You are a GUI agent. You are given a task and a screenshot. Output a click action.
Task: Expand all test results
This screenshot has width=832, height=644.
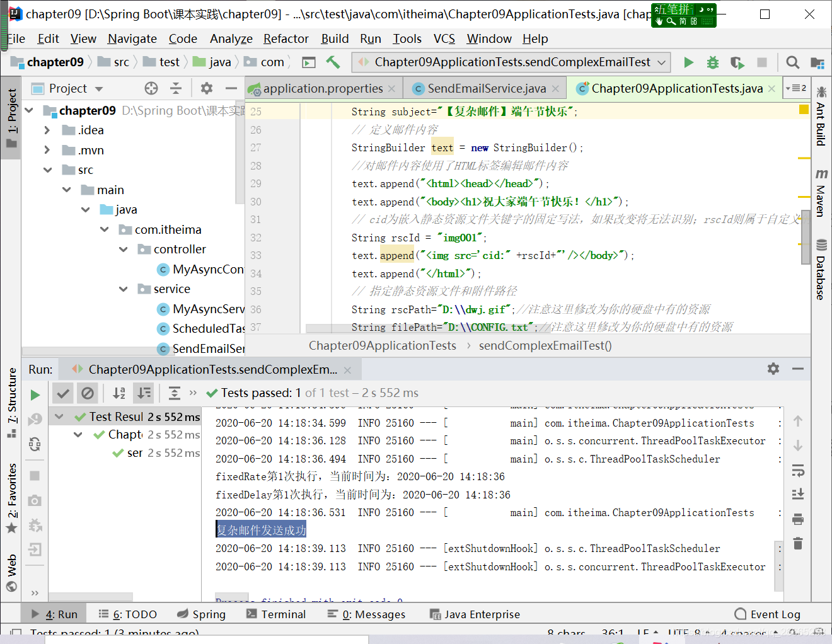click(175, 393)
